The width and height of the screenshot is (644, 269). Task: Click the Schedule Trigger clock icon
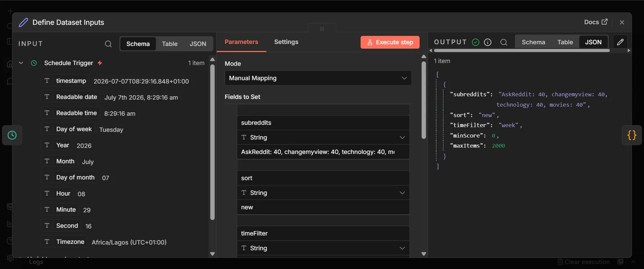tap(34, 63)
